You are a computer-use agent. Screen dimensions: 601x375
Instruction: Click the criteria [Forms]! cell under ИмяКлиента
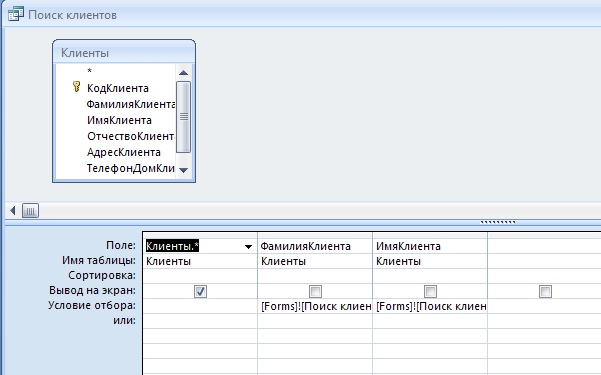tap(430, 306)
